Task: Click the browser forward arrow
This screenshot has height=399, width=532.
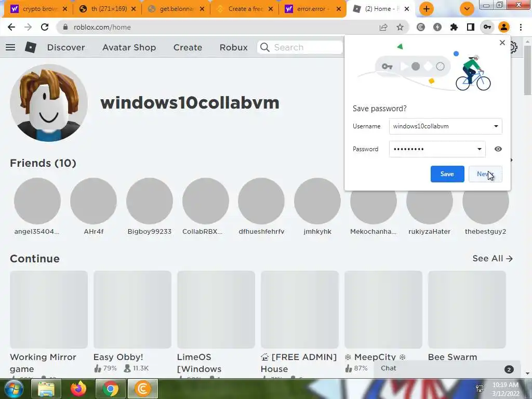Action: [28, 27]
